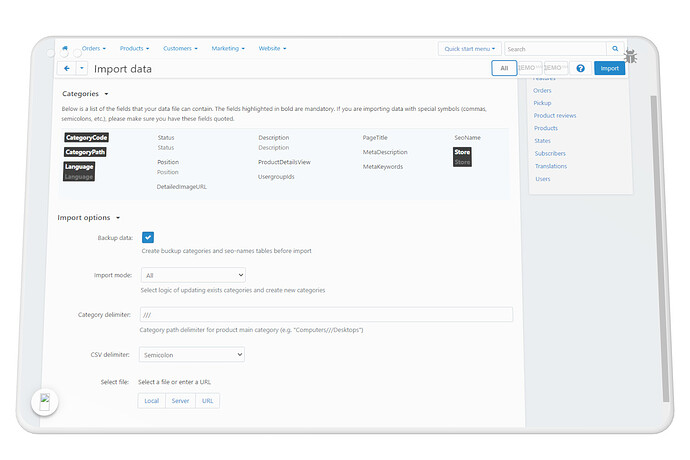This screenshot has width=690, height=460.
Task: Open Subscribers link in sidebar
Action: (x=550, y=154)
